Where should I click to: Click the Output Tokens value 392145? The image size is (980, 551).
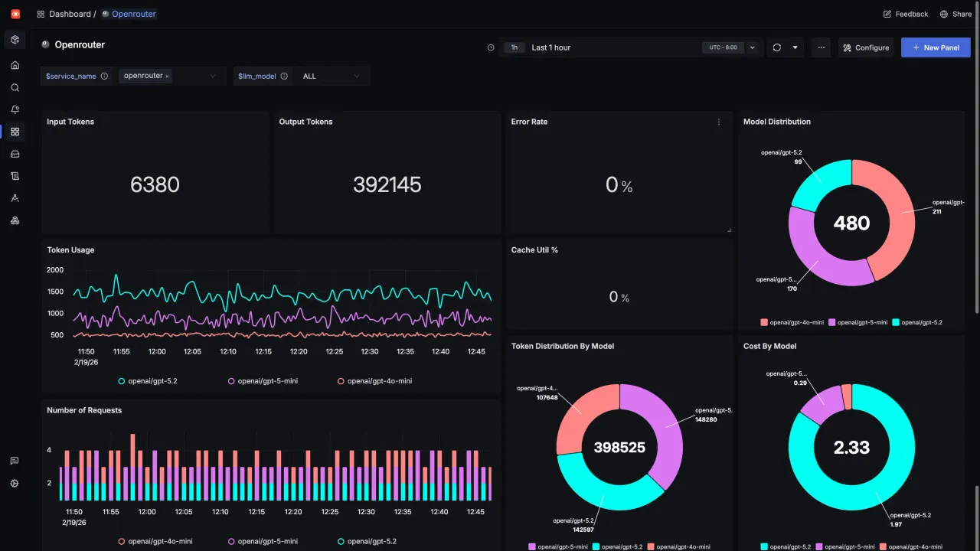[x=387, y=184]
